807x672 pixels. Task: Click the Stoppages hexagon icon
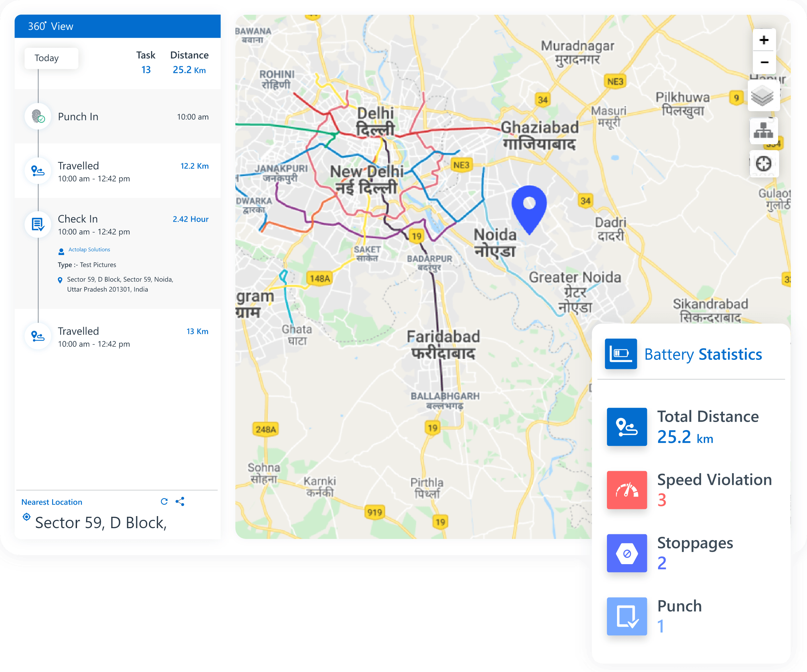tap(626, 553)
